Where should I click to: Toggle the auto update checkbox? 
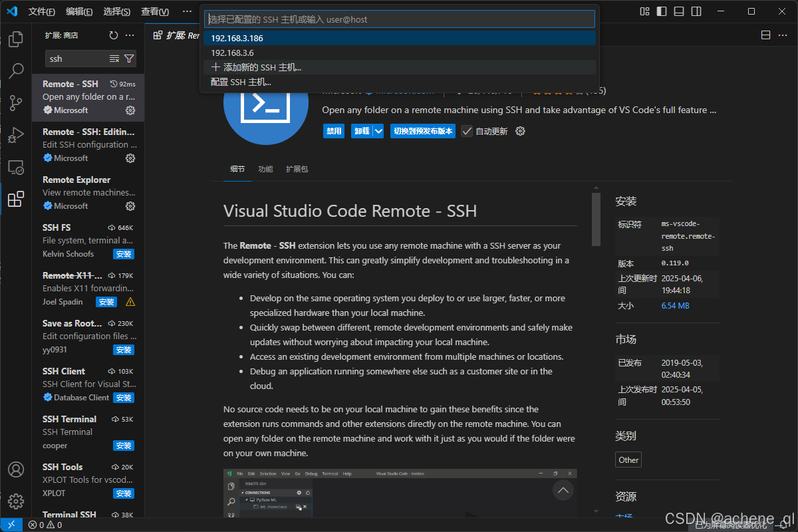(467, 131)
